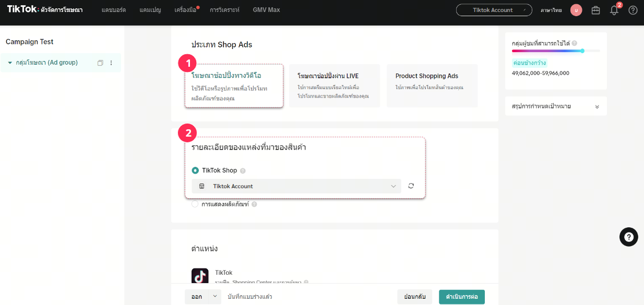This screenshot has height=305, width=644.
Task: Open the แคมเปญ menu
Action: click(x=150, y=10)
